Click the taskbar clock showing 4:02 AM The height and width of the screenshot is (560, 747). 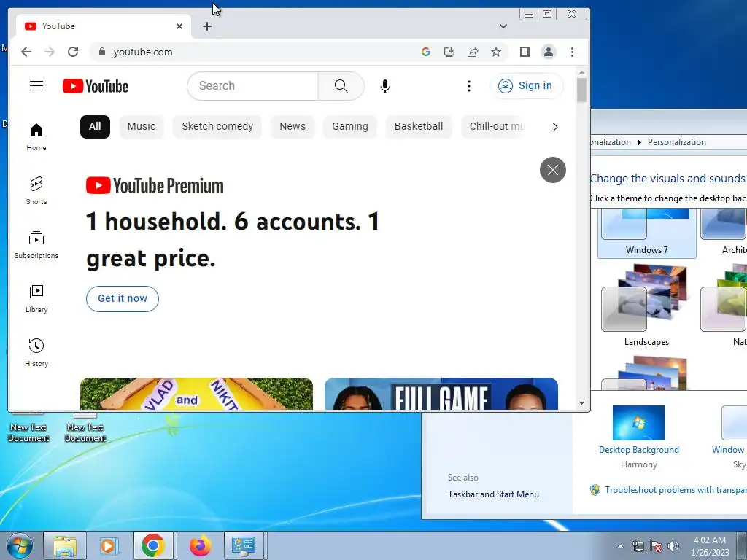pos(710,546)
